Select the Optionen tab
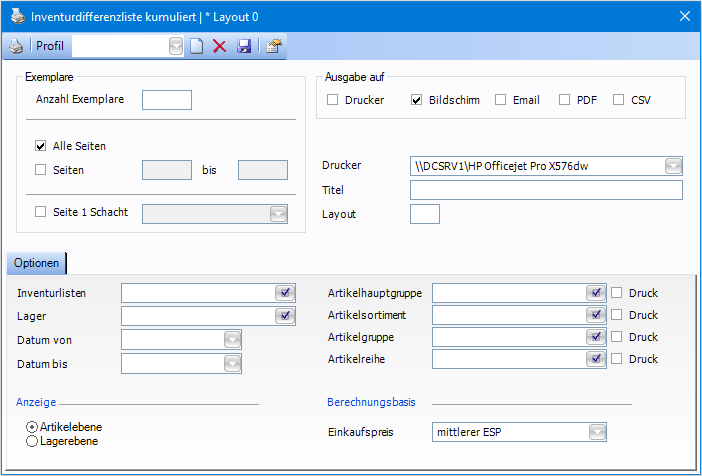This screenshot has height=476, width=702. click(x=36, y=263)
